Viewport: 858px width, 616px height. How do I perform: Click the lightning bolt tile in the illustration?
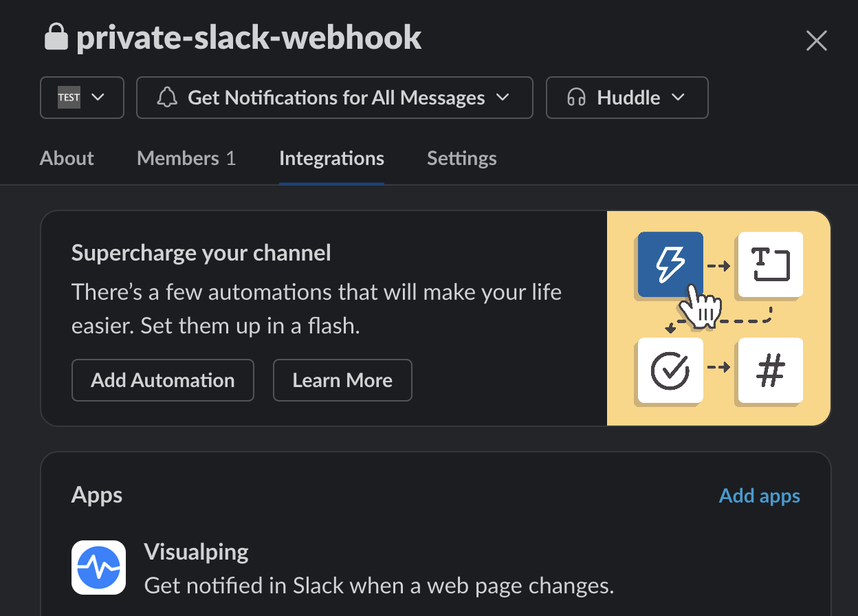click(670, 265)
